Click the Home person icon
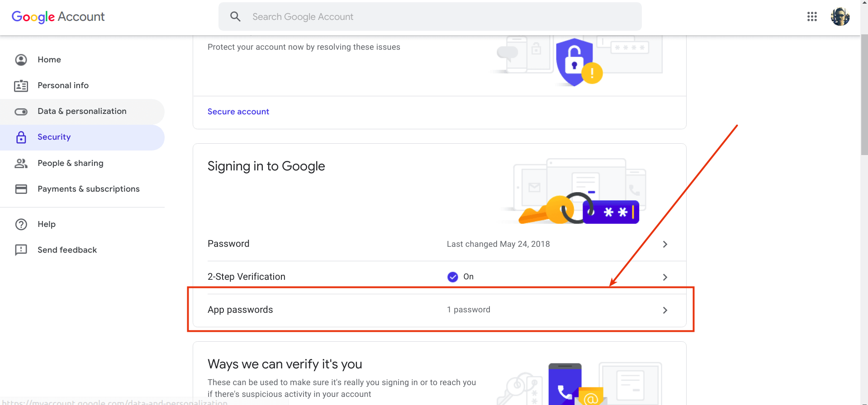The height and width of the screenshot is (405, 868). coord(21,60)
